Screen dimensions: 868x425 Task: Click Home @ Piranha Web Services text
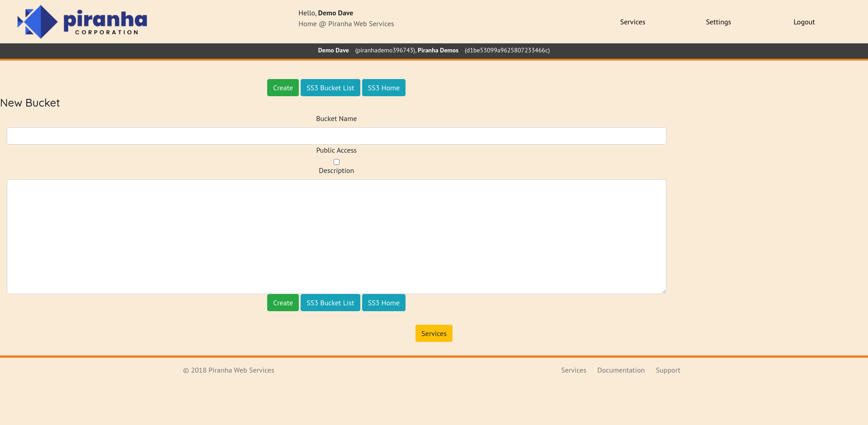tap(346, 24)
